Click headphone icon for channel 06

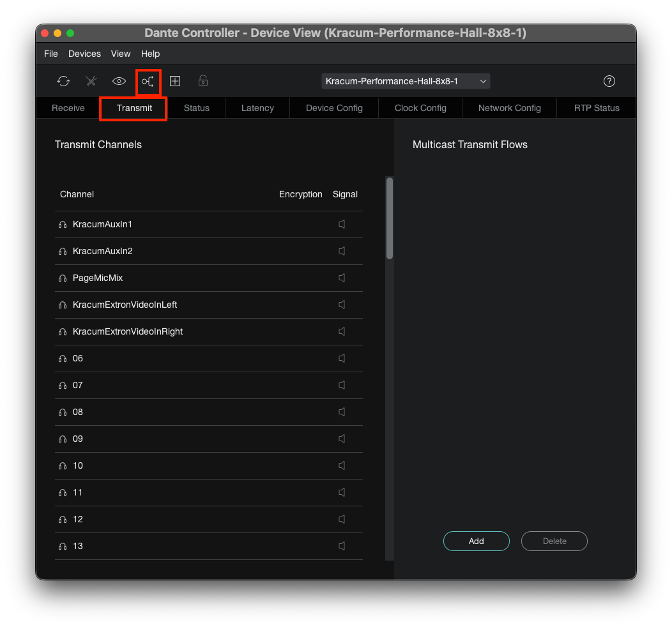tap(63, 358)
